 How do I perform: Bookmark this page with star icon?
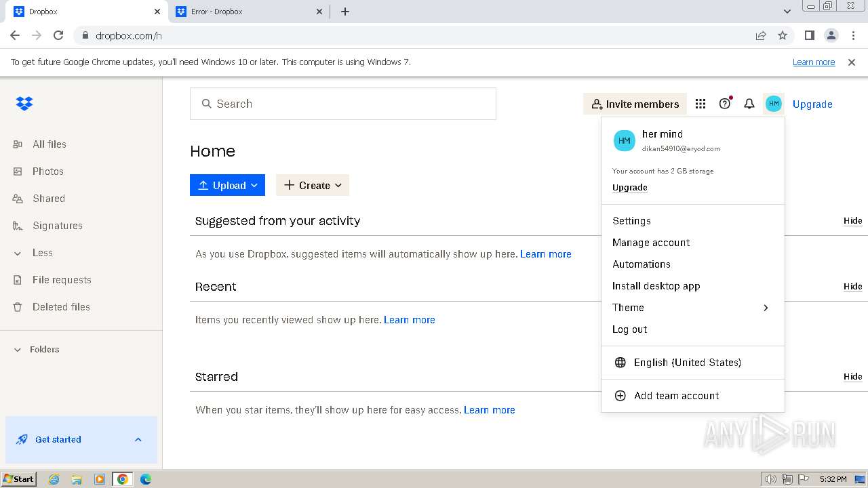point(783,35)
